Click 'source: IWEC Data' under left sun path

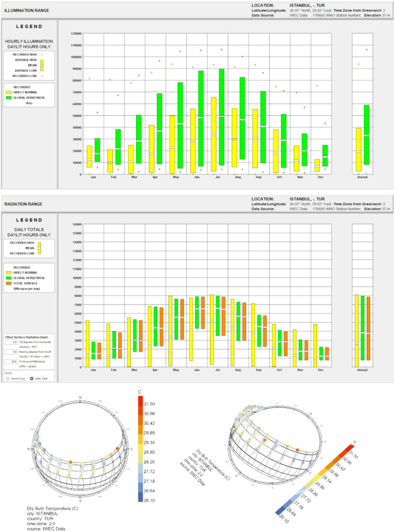(x=46, y=529)
